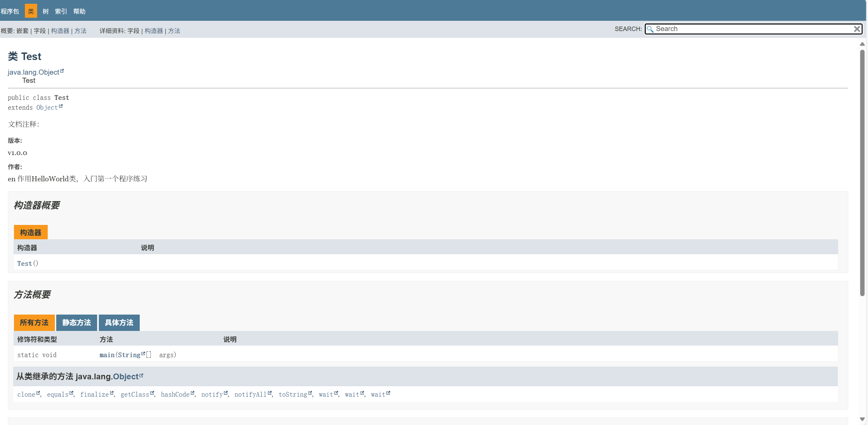Click scrollbar up arrow
Screen dimensions: 868x425
(862, 44)
